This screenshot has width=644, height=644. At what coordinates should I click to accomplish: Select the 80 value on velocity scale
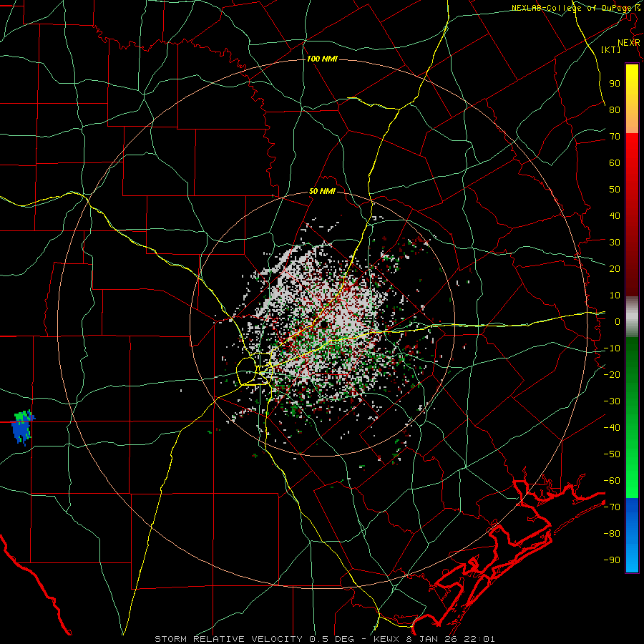pos(615,109)
